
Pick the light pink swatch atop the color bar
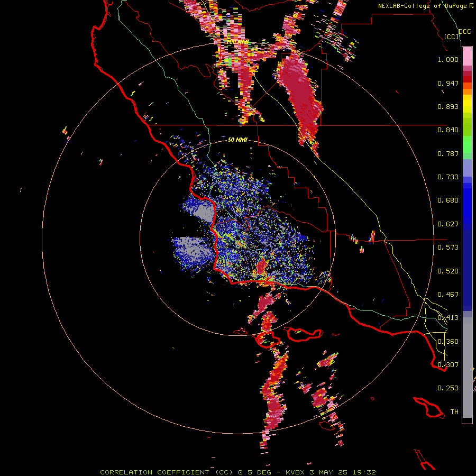(x=467, y=56)
